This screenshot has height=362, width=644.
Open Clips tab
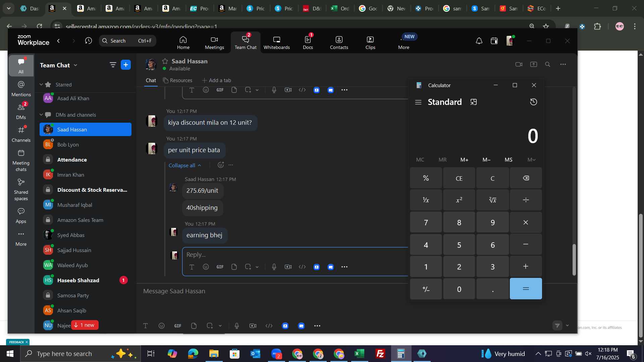point(370,43)
